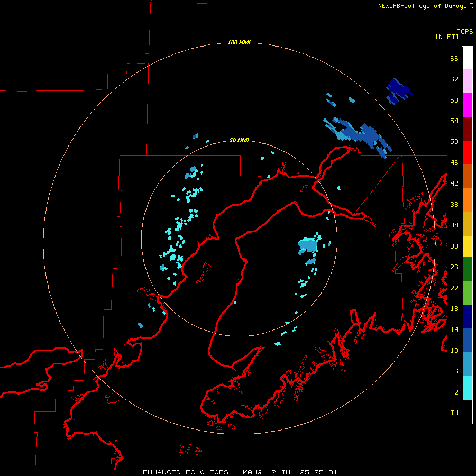Select the medium blue 18 kft swatch
Screen dimensions: 476x476
coord(467,340)
